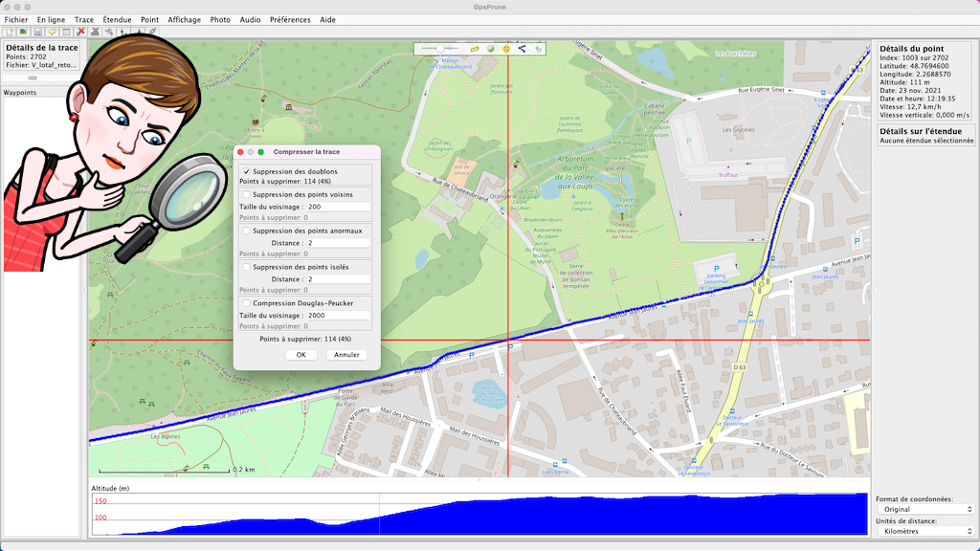Click the 'Fichier: V_lotaf_reto...' text
This screenshot has width=980, height=551.
pyautogui.click(x=41, y=65)
